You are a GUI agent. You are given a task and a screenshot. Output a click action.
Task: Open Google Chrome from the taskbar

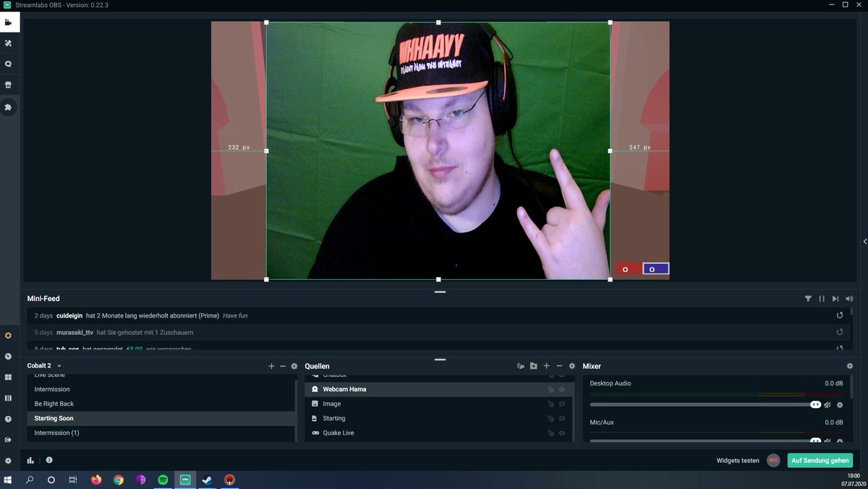[x=119, y=480]
